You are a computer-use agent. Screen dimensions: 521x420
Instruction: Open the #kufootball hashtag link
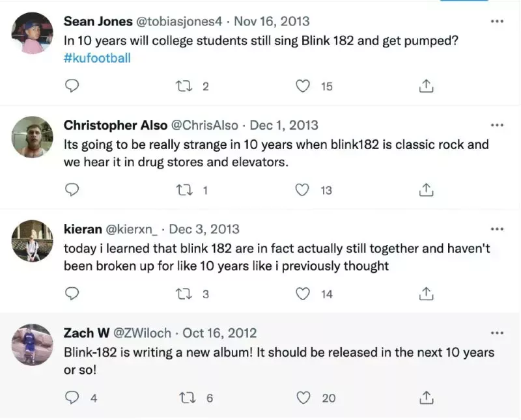pyautogui.click(x=97, y=58)
